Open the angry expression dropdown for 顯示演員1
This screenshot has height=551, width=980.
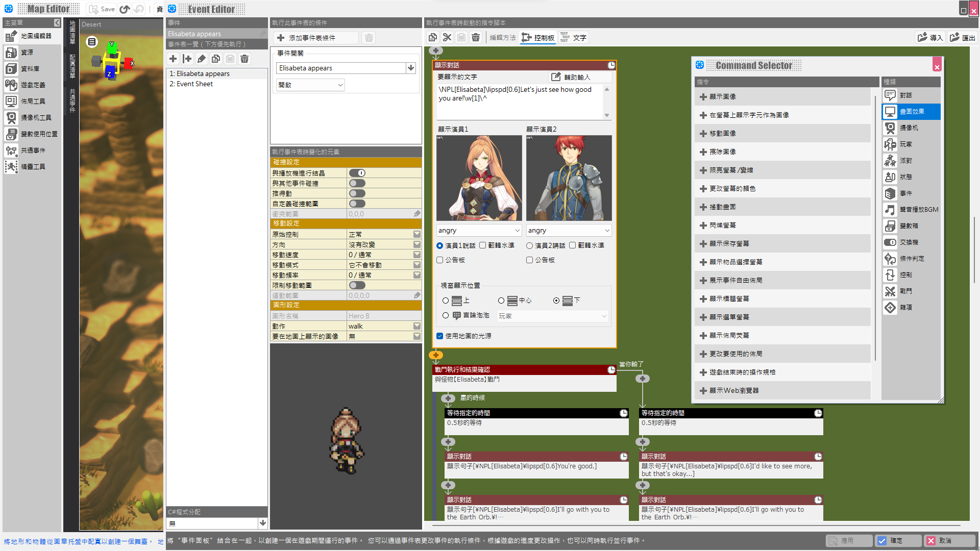[x=478, y=230]
